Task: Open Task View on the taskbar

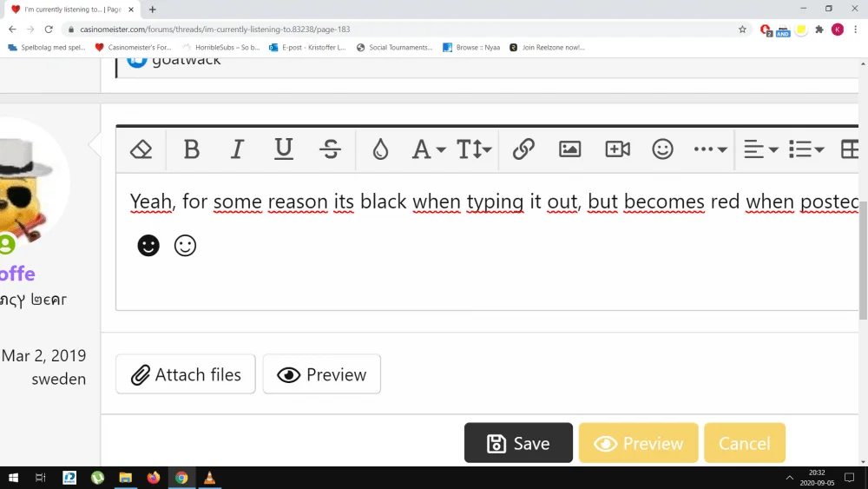Action: pyautogui.click(x=41, y=478)
